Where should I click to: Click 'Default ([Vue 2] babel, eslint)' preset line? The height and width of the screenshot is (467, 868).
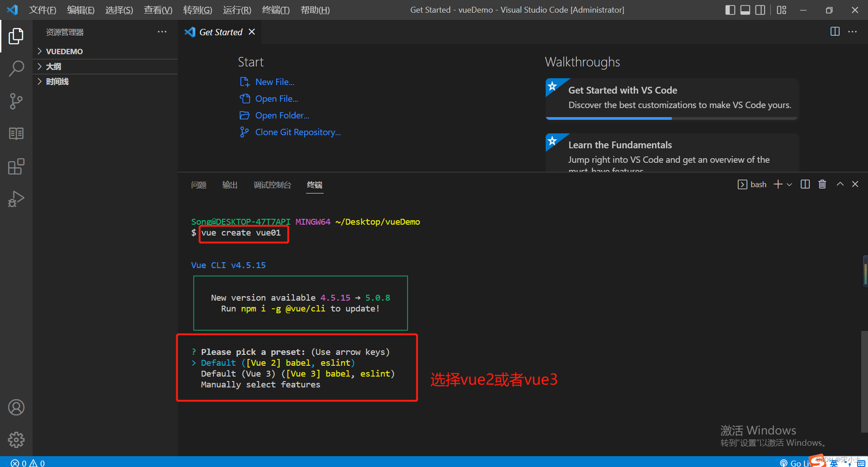(278, 363)
